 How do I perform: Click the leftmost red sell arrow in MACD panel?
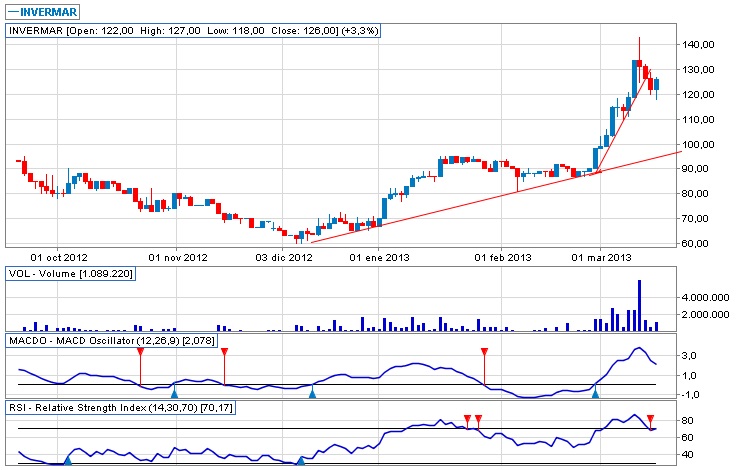[140, 352]
